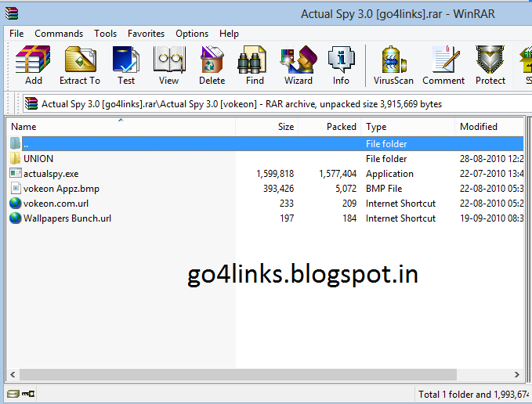Image resolution: width=532 pixels, height=404 pixels.
Task: Open the Tools menu
Action: click(x=105, y=34)
